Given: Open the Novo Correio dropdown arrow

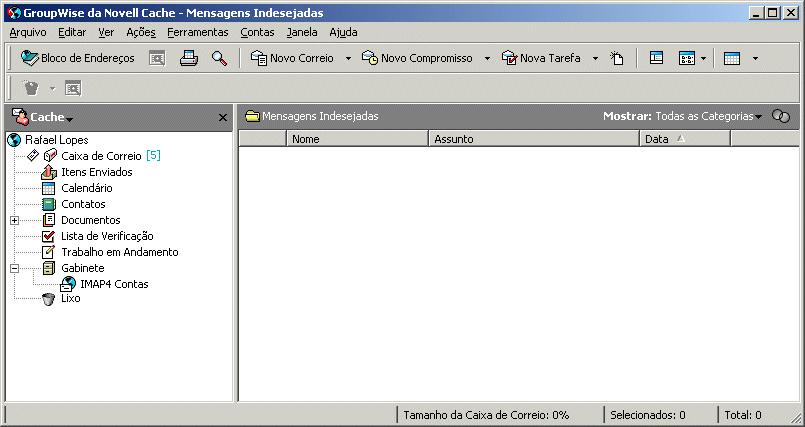Looking at the screenshot, I should pos(348,59).
